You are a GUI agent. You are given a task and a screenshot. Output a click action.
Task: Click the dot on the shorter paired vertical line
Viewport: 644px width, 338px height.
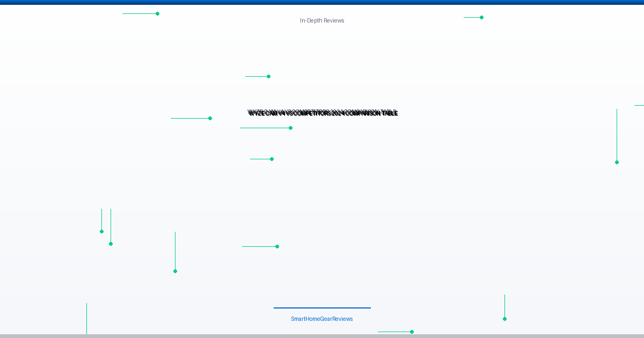[101, 231]
